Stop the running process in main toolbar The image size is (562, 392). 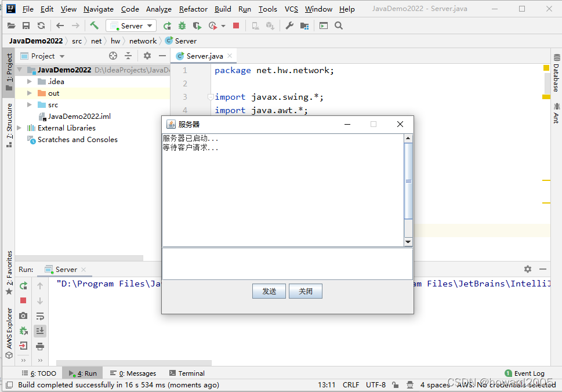[236, 26]
